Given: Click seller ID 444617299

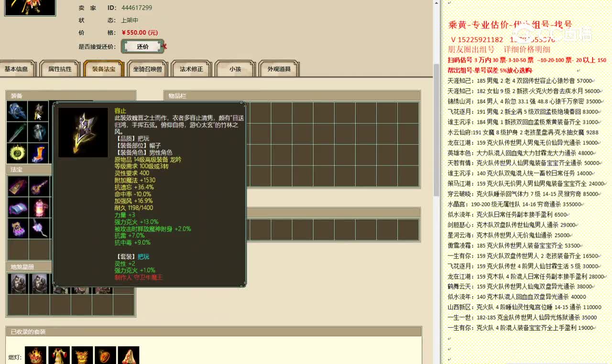Looking at the screenshot, I should pos(136,8).
